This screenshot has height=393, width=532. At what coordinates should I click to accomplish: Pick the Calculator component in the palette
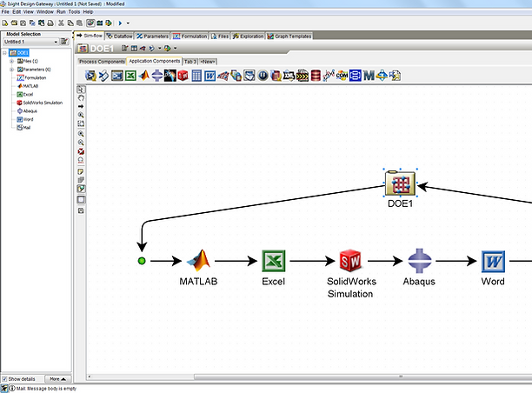pos(196,76)
